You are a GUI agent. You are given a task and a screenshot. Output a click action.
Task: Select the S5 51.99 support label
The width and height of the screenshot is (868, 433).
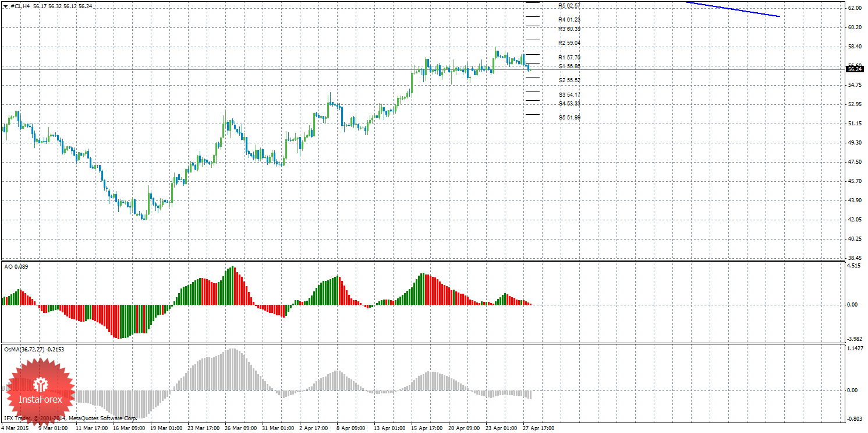(569, 118)
